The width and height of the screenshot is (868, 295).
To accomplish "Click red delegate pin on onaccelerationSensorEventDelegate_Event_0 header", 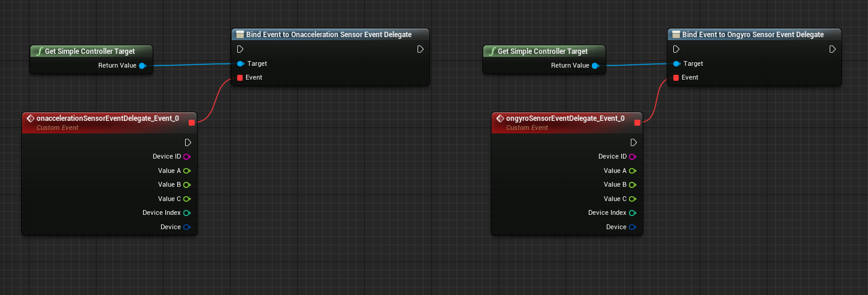I will 191,123.
